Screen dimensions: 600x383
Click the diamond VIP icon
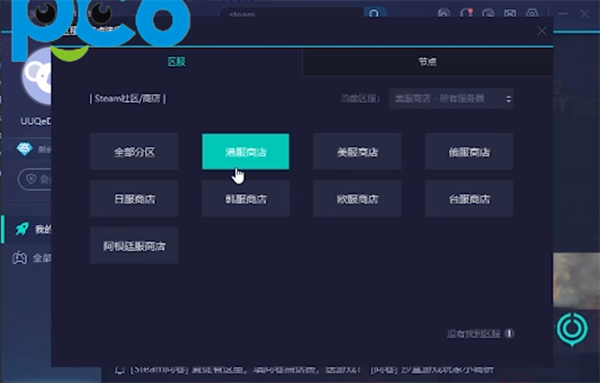point(24,149)
